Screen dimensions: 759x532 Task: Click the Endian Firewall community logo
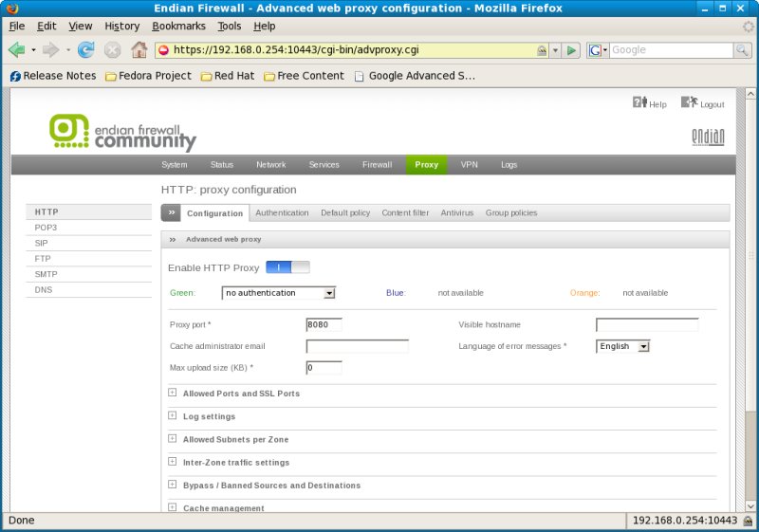pos(122,132)
